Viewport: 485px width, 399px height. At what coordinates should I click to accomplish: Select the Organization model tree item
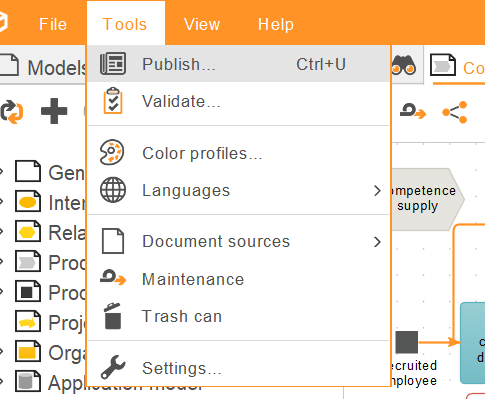[x=50, y=352]
